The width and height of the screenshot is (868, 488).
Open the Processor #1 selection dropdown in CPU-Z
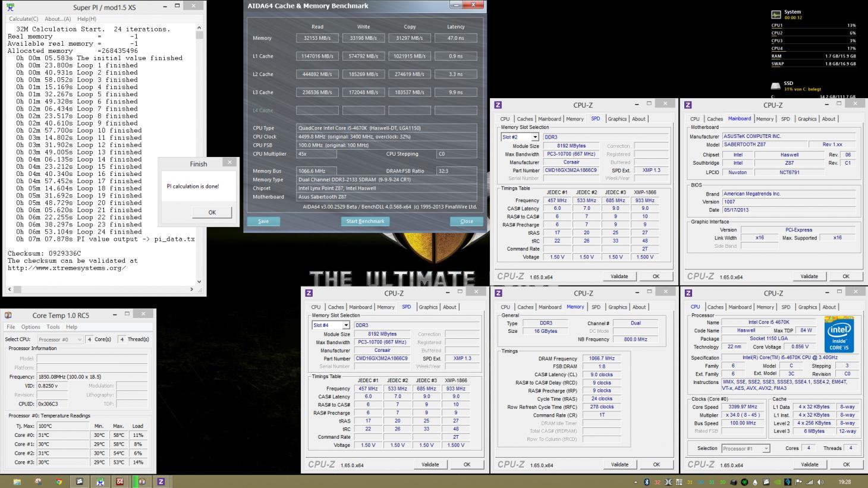coord(766,449)
